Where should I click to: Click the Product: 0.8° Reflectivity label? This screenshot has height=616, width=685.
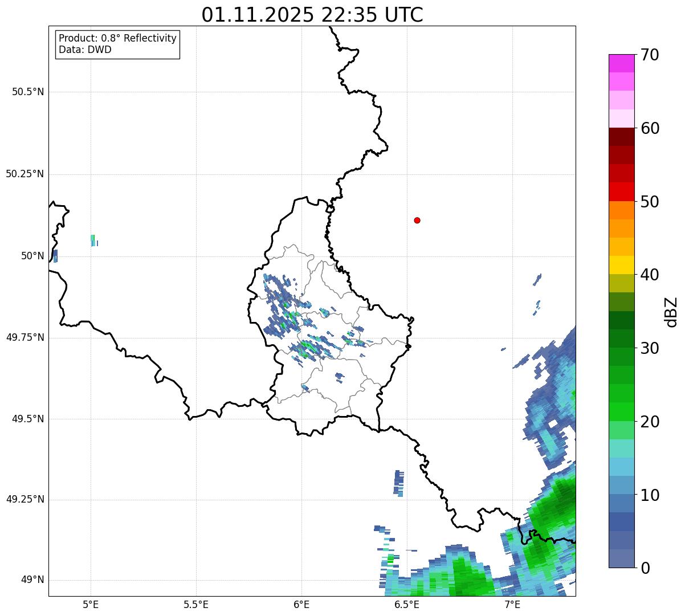[118, 38]
